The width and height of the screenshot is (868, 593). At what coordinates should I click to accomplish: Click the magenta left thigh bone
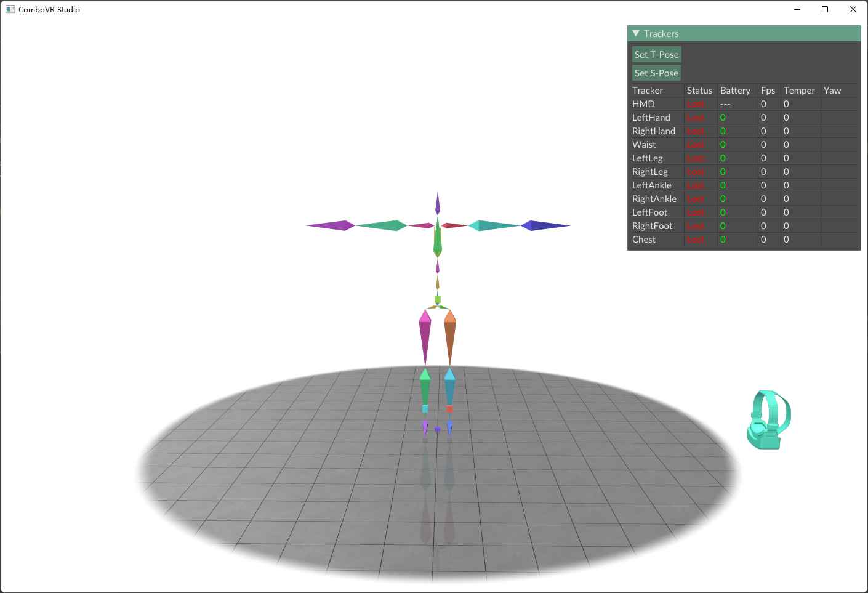click(425, 337)
